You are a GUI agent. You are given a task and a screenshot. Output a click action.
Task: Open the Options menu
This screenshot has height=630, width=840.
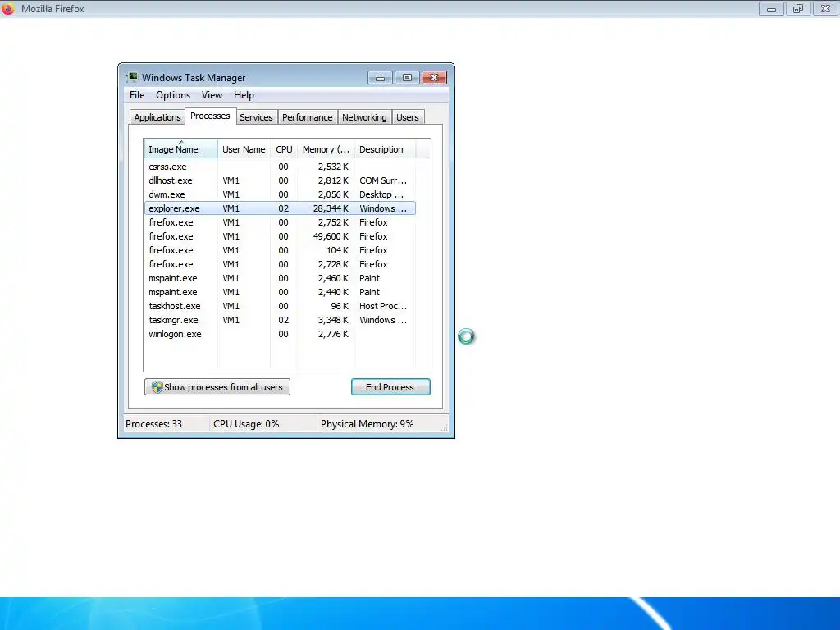pos(172,95)
